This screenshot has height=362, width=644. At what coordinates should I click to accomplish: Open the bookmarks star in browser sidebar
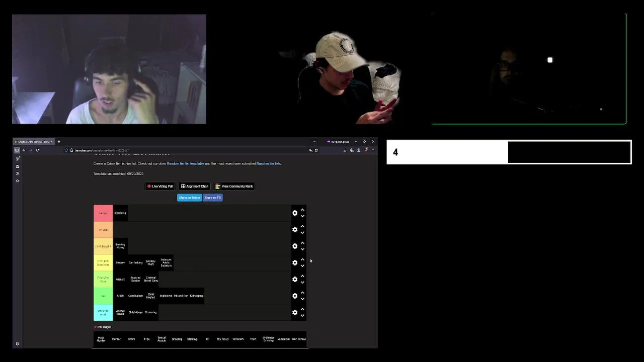(18, 180)
